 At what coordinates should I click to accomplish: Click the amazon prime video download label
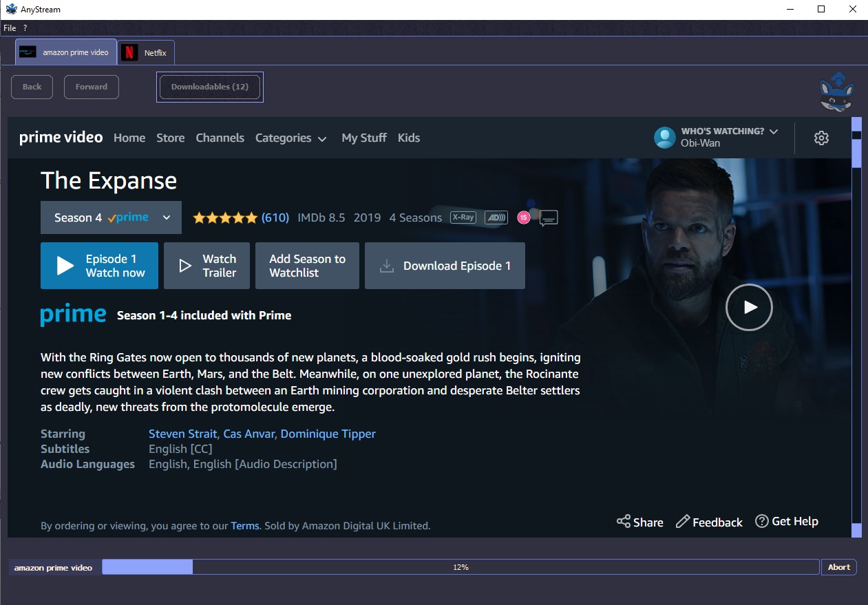pos(53,568)
